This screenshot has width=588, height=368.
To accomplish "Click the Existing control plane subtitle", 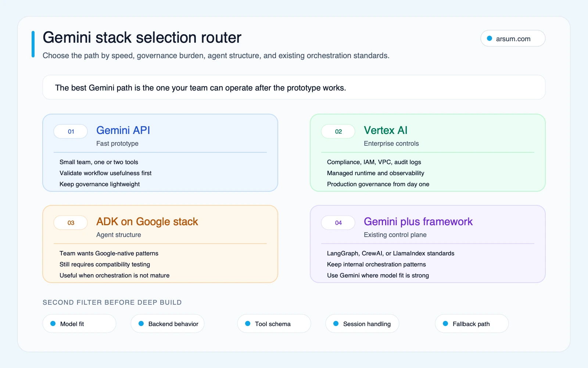I will coord(395,235).
